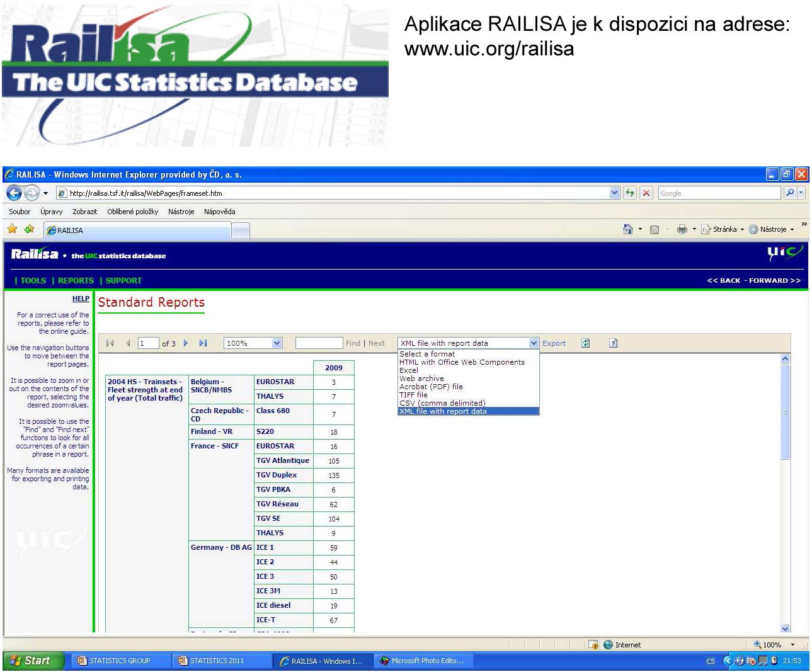The image size is (812, 672).
Task: Click the report help question icon
Action: (614, 343)
